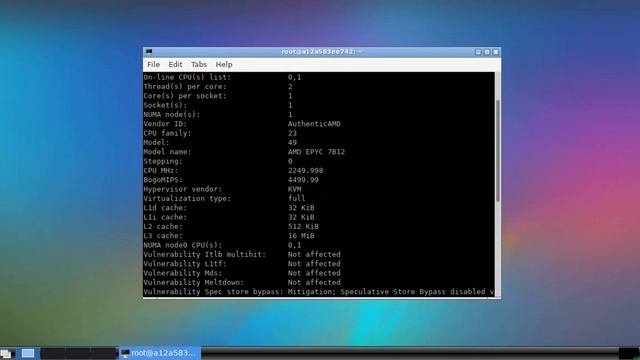Click the 'Thread(s) per core:' label
This screenshot has height=360, width=640.
(x=185, y=87)
